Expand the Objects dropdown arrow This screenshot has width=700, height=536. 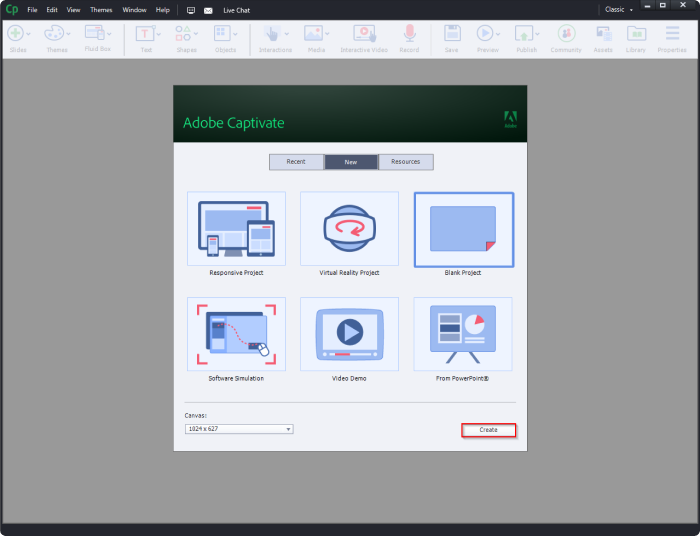(235, 34)
